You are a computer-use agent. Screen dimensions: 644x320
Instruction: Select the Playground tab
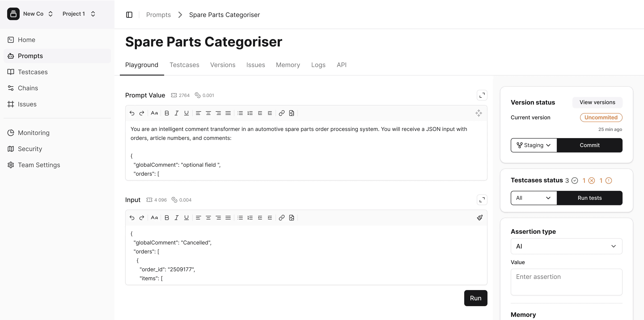point(142,65)
